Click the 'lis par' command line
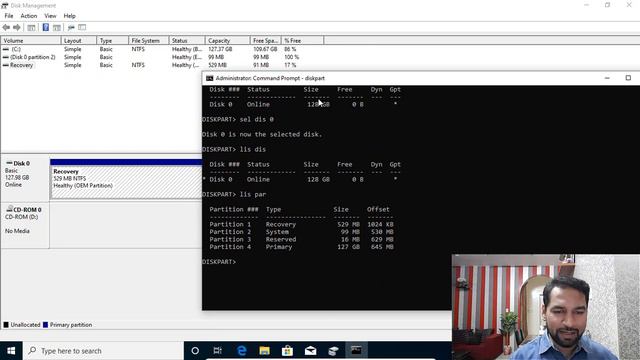This screenshot has width=640, height=360. click(234, 194)
